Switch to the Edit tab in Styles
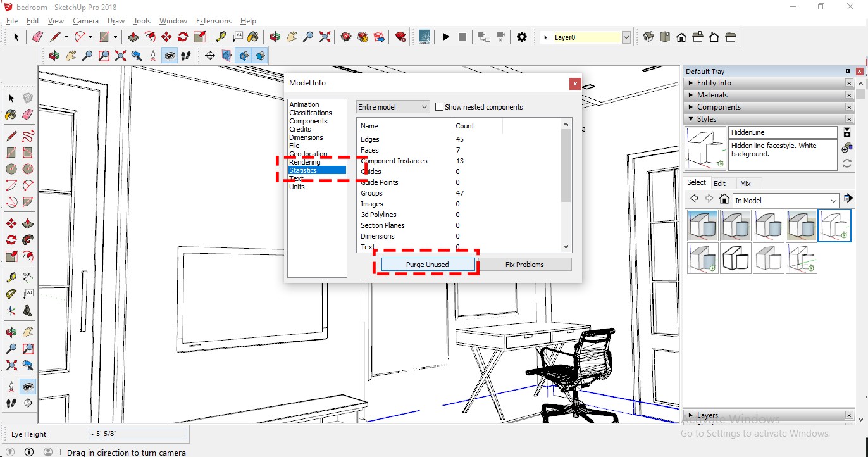Viewport: 868px width, 457px height. 719,184
